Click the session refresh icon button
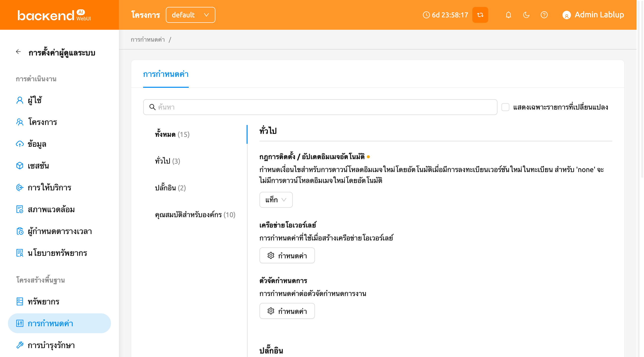The width and height of the screenshot is (644, 357). pos(480,15)
